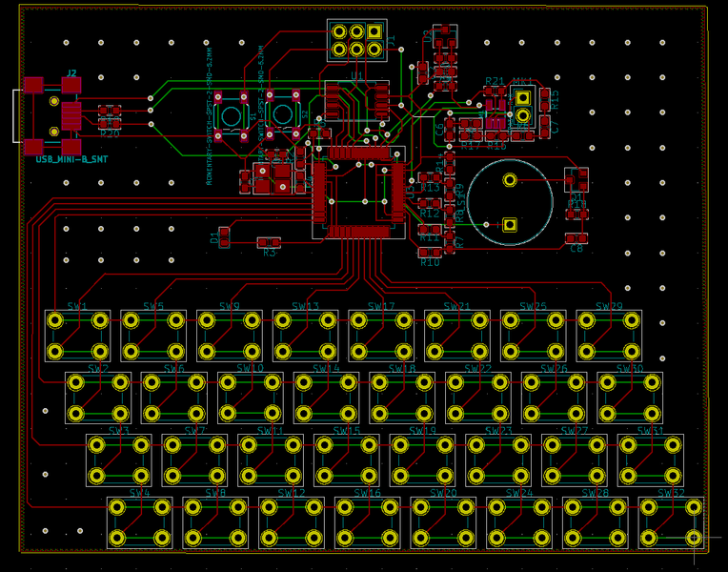The height and width of the screenshot is (572, 728).
Task: Select diode D1 footprint
Action: pyautogui.click(x=224, y=236)
